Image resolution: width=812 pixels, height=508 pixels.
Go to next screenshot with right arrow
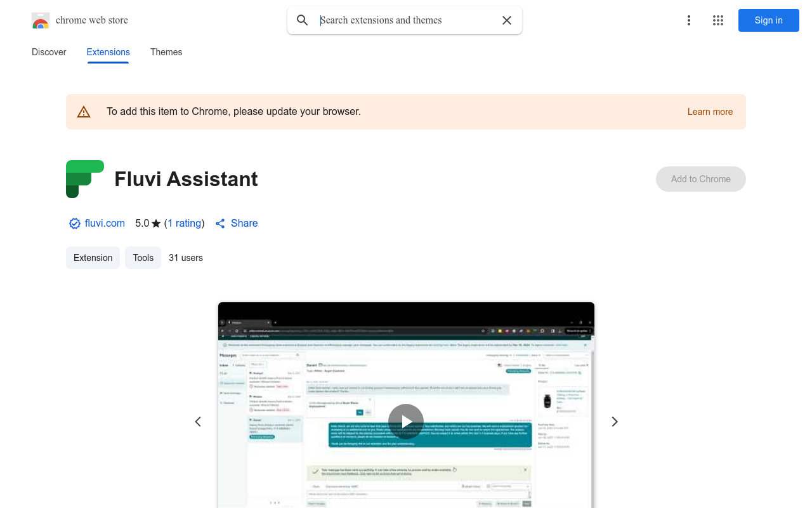click(614, 422)
